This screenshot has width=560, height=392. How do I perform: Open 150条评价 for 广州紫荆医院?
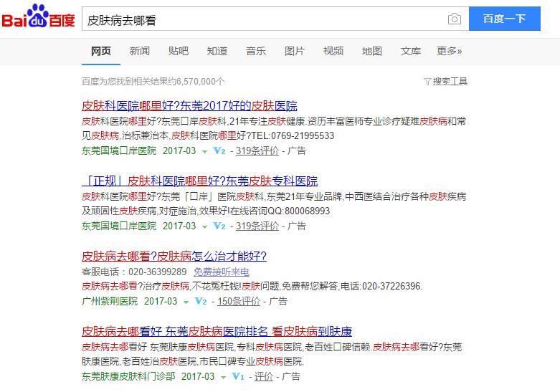coord(239,301)
